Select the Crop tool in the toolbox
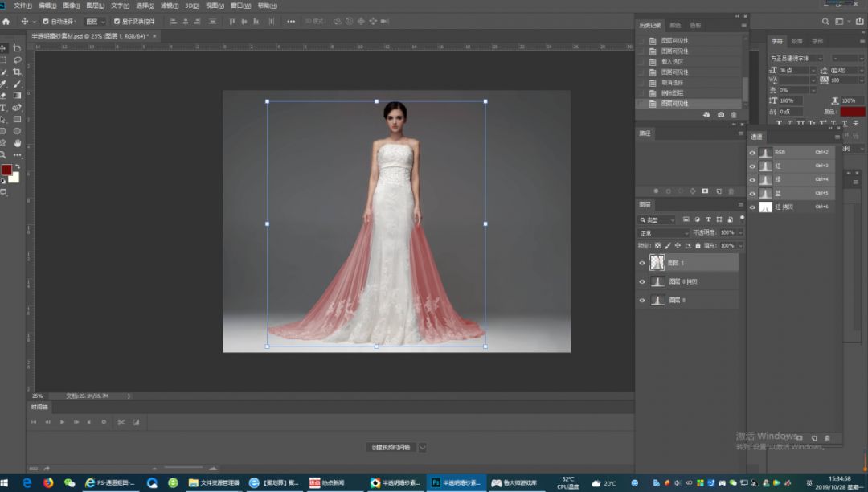 coord(17,72)
